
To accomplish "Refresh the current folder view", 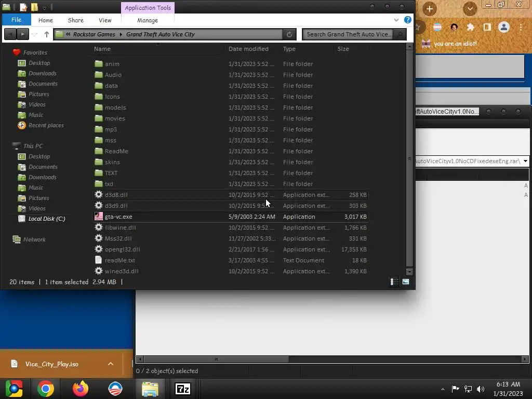I will click(x=289, y=34).
